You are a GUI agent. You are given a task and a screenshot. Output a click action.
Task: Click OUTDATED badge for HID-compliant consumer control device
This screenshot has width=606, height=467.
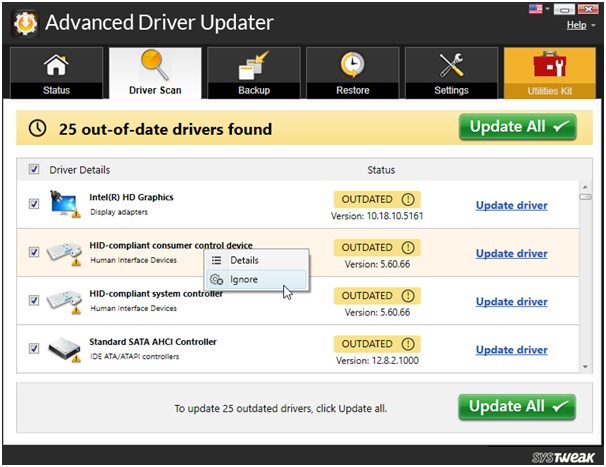[x=377, y=248]
